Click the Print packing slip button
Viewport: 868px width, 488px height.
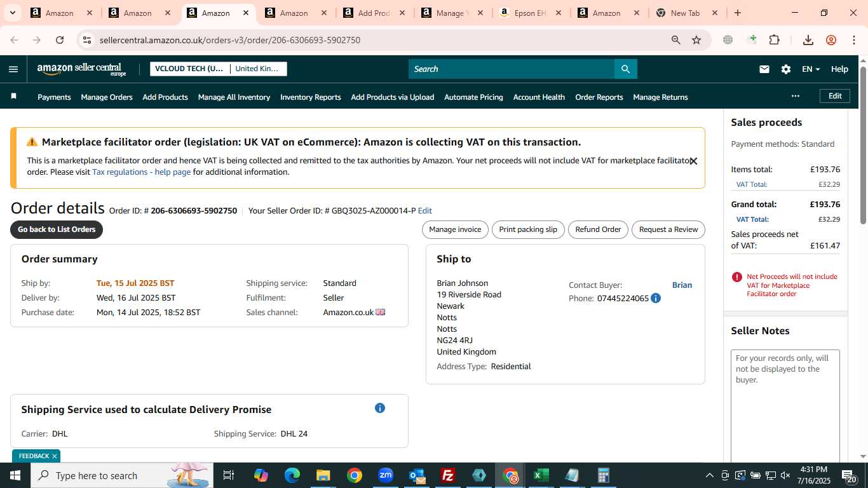point(528,229)
